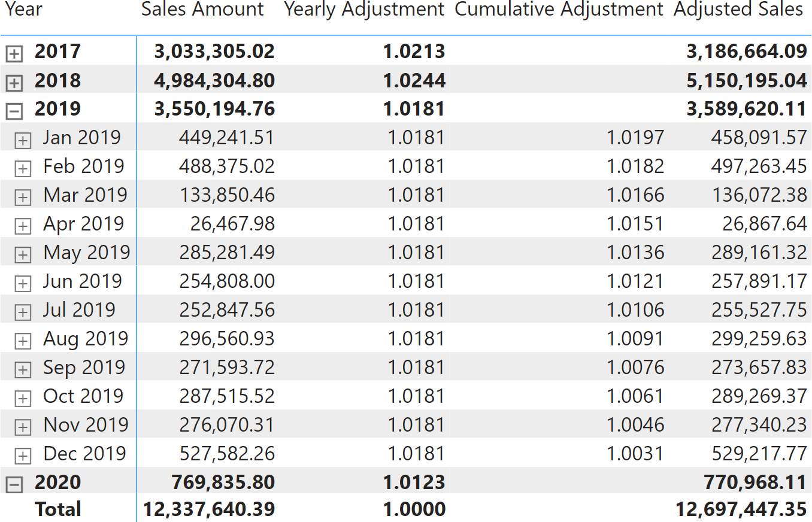Select the Jun 2019 label

(83, 281)
